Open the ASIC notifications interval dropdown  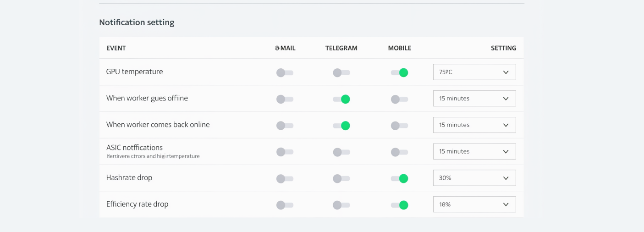pos(474,151)
